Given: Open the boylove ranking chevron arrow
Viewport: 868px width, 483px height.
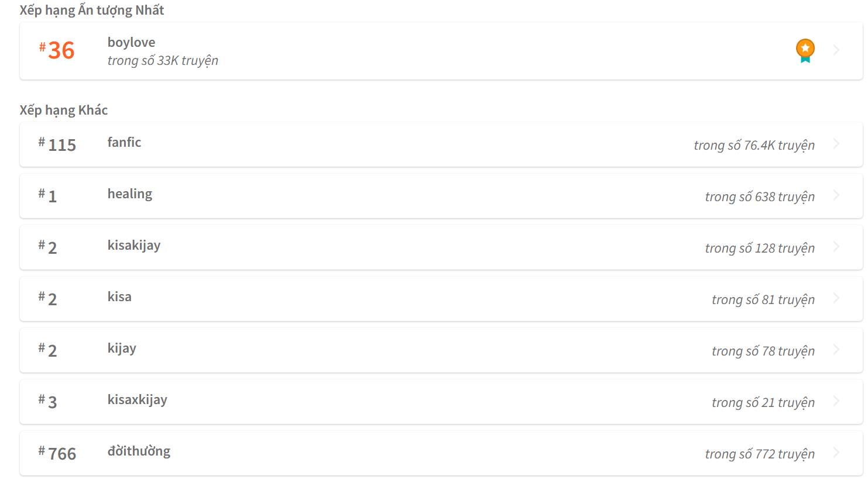Looking at the screenshot, I should [836, 50].
